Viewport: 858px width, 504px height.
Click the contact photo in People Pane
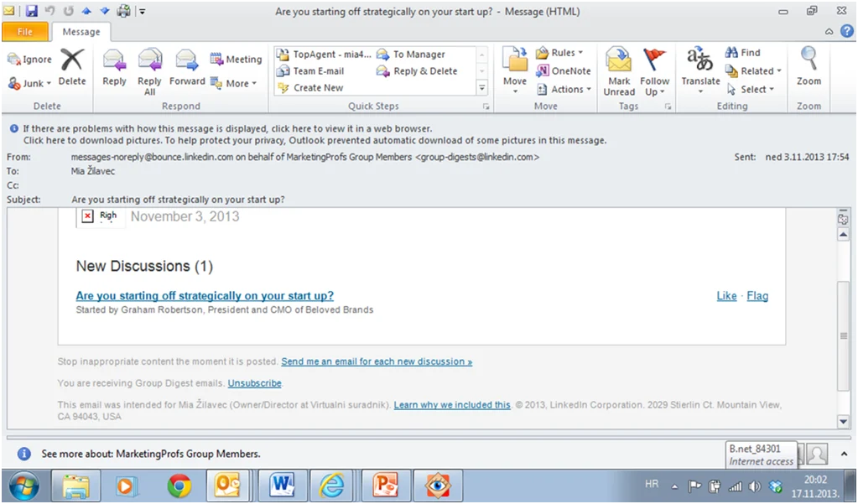click(x=818, y=454)
